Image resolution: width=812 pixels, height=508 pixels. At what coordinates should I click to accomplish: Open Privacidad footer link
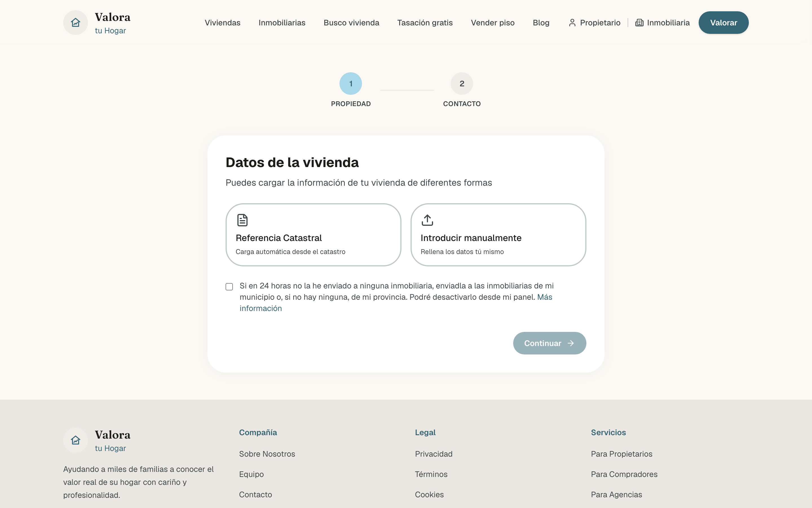[434, 454]
